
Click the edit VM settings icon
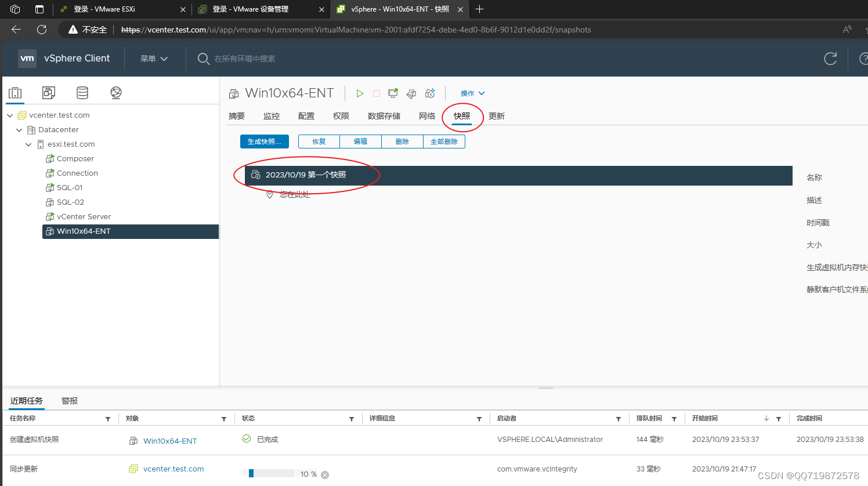click(411, 93)
